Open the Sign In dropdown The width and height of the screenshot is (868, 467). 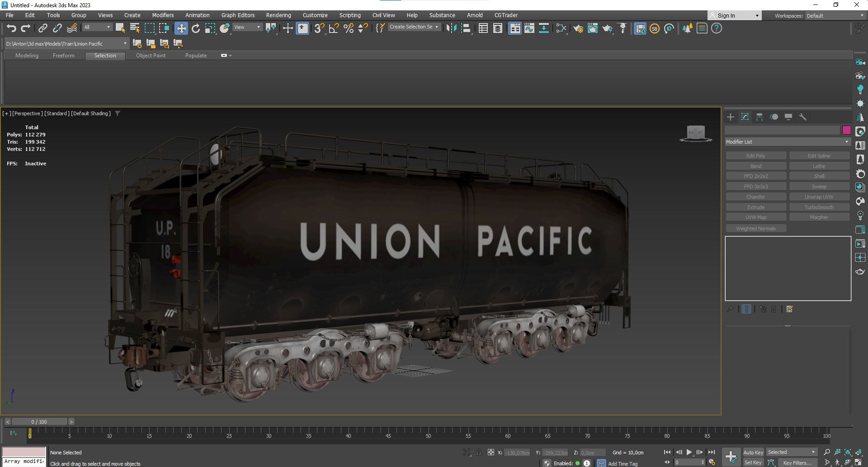pyautogui.click(x=735, y=16)
